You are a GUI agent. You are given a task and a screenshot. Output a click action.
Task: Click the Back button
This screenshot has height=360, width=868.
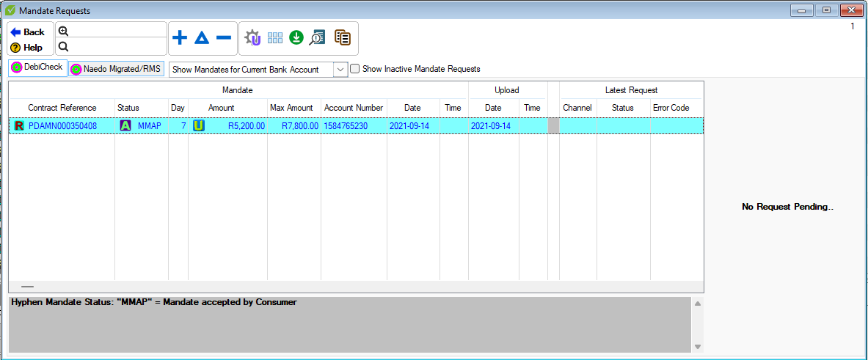[28, 32]
